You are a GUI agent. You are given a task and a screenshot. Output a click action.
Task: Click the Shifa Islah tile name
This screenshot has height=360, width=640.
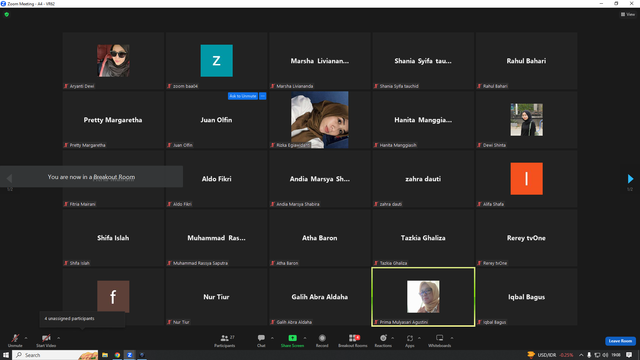113,238
